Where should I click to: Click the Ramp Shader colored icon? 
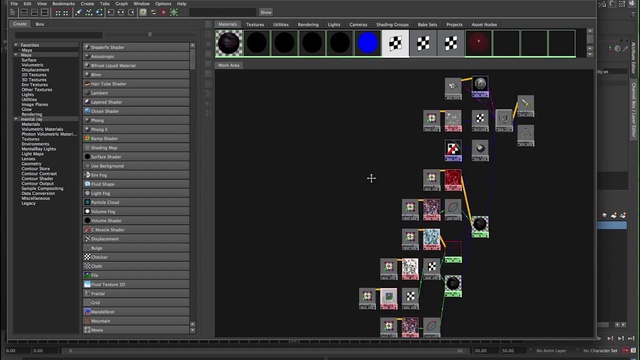click(87, 138)
